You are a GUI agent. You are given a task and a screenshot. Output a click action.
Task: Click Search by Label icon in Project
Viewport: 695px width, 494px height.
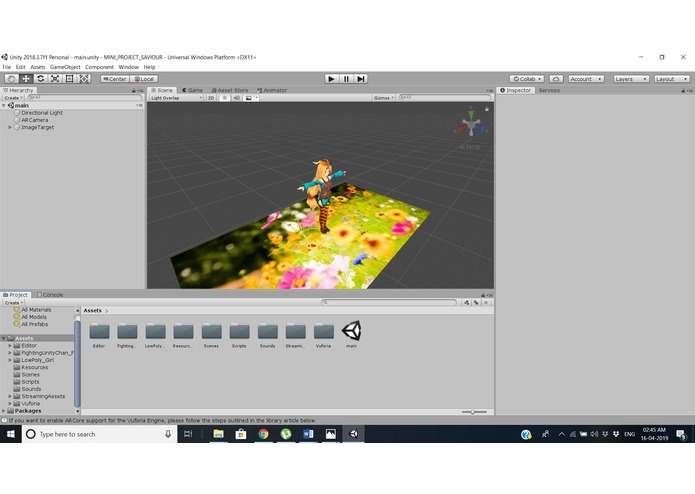coord(476,303)
